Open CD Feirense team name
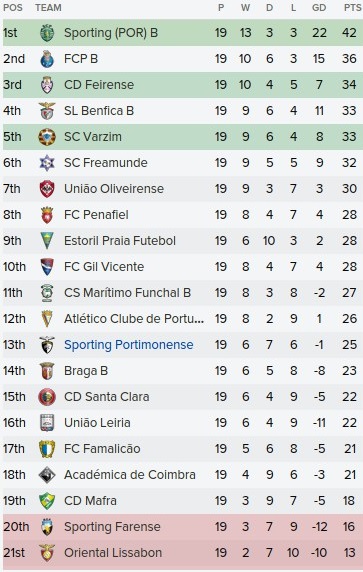 99,85
